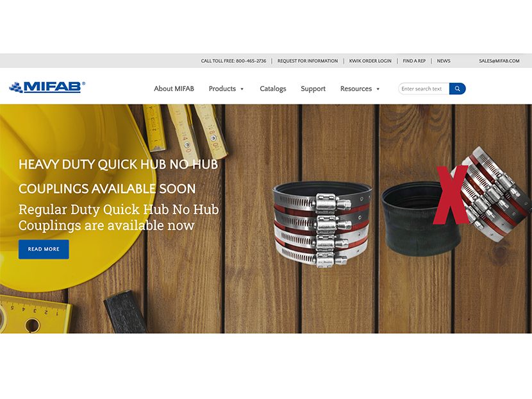
Task: Click the sales@mifab.com email link
Action: point(499,61)
